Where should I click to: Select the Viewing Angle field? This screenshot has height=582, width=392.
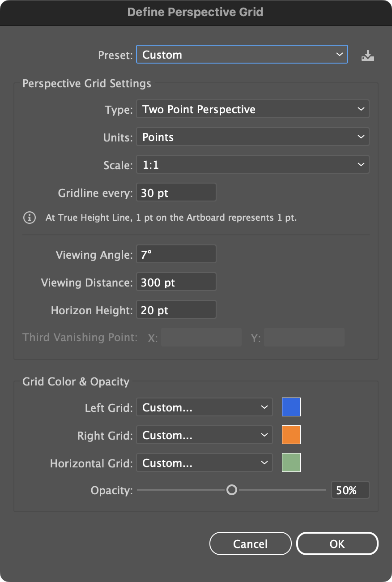coord(176,254)
